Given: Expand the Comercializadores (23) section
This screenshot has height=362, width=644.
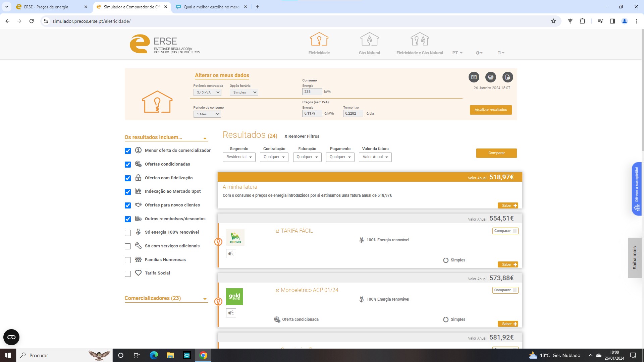Looking at the screenshot, I should pos(166,298).
